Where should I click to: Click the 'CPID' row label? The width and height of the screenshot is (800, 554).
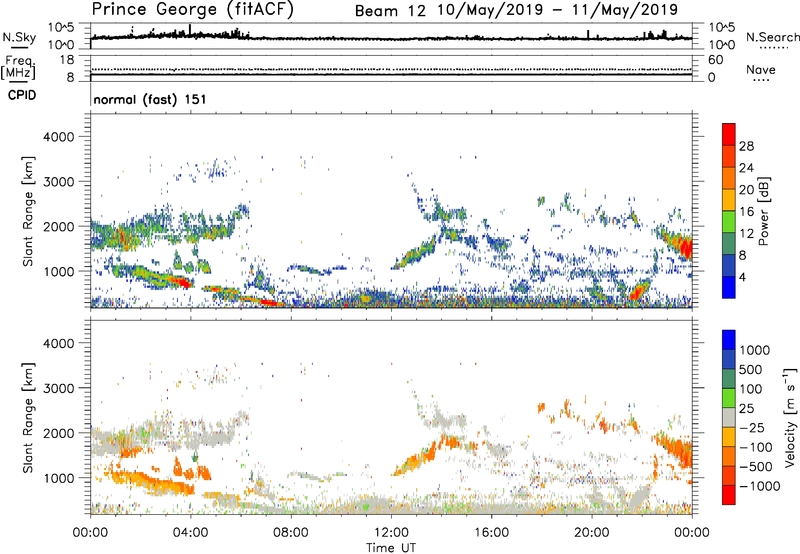tap(22, 95)
